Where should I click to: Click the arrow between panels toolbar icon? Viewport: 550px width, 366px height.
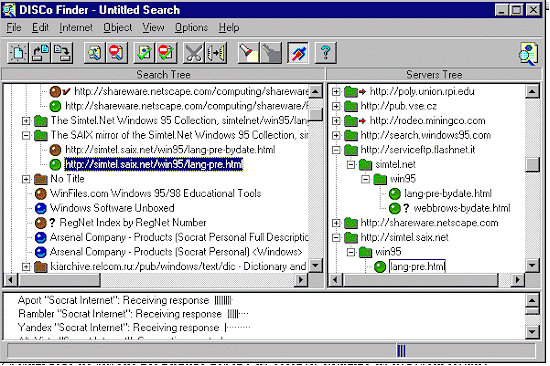coord(216,53)
